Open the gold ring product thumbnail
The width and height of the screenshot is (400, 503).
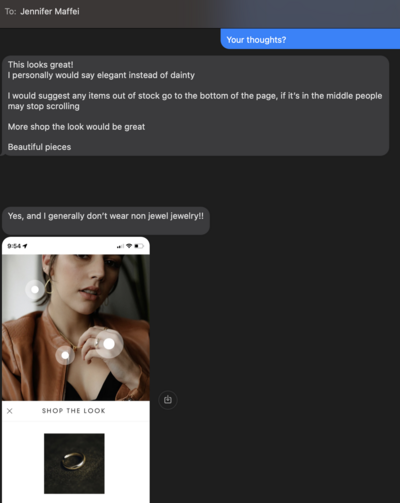pyautogui.click(x=74, y=463)
